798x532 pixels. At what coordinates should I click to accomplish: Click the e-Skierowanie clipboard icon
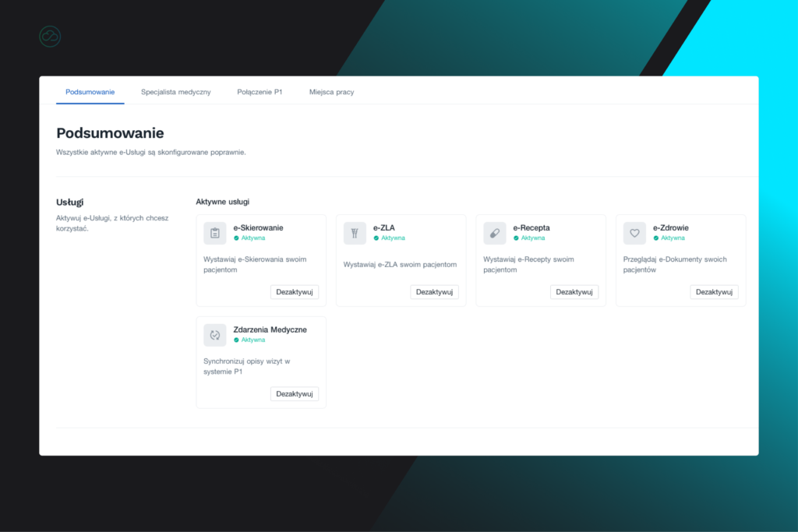215,233
